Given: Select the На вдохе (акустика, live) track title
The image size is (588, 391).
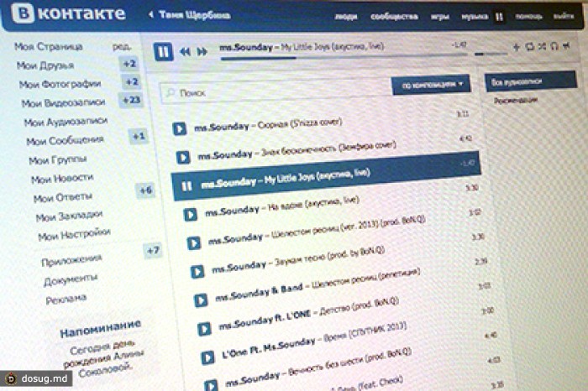Looking at the screenshot, I should coord(314,204).
